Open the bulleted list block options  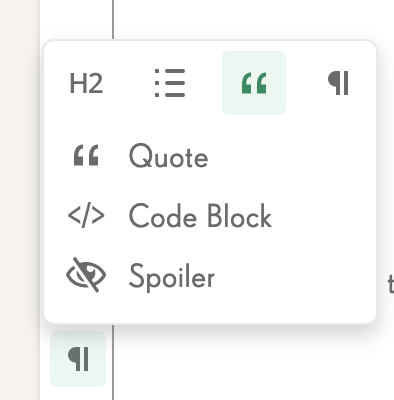pos(170,83)
